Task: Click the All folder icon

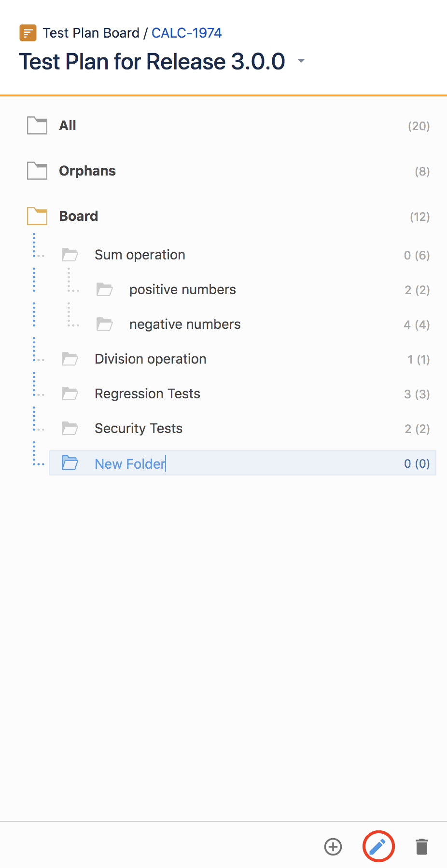Action: 37,125
